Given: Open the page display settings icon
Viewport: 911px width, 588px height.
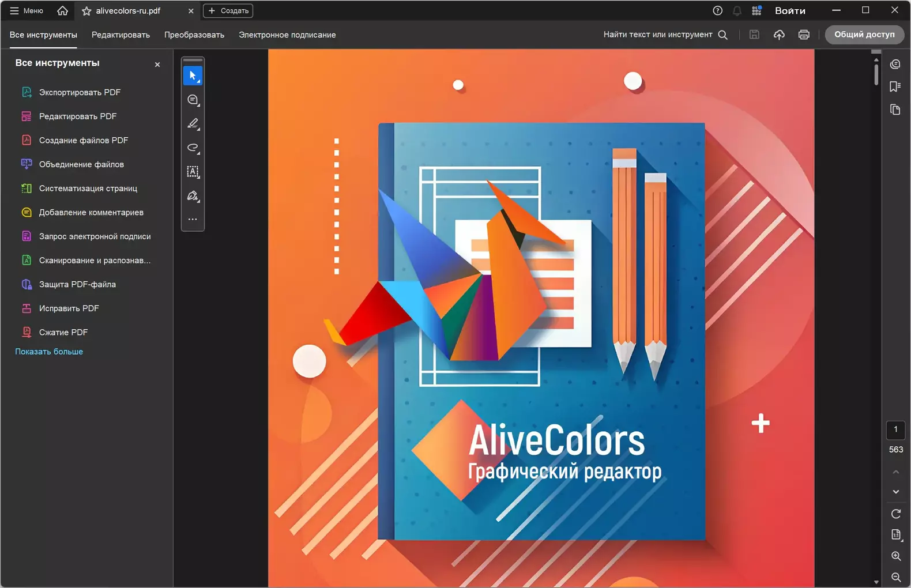Looking at the screenshot, I should point(896,535).
